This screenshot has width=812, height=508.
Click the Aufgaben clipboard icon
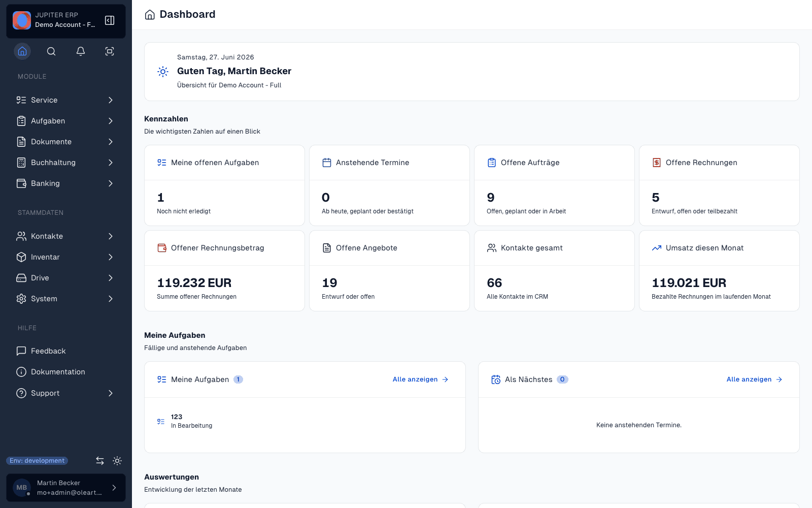pyautogui.click(x=21, y=121)
